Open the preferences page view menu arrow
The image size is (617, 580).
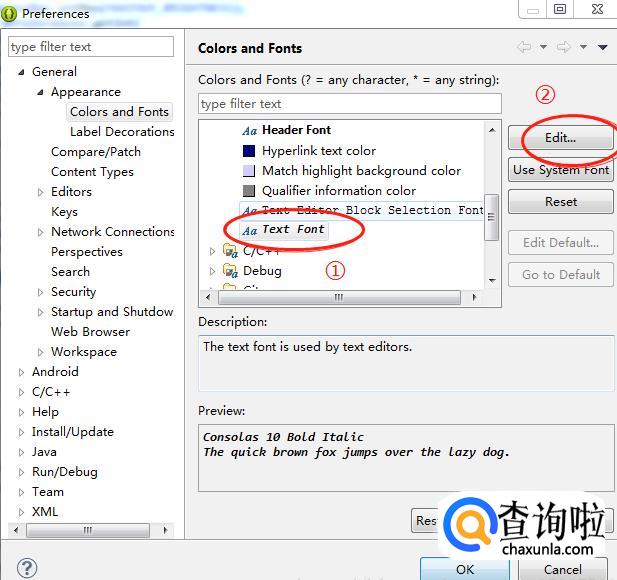point(602,47)
